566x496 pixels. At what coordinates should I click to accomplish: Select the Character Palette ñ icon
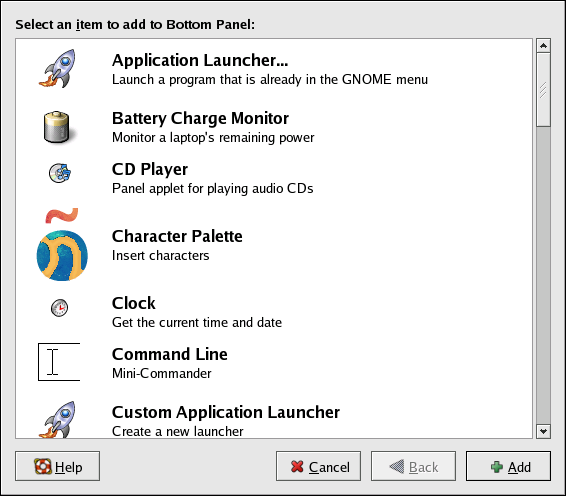tap(62, 244)
